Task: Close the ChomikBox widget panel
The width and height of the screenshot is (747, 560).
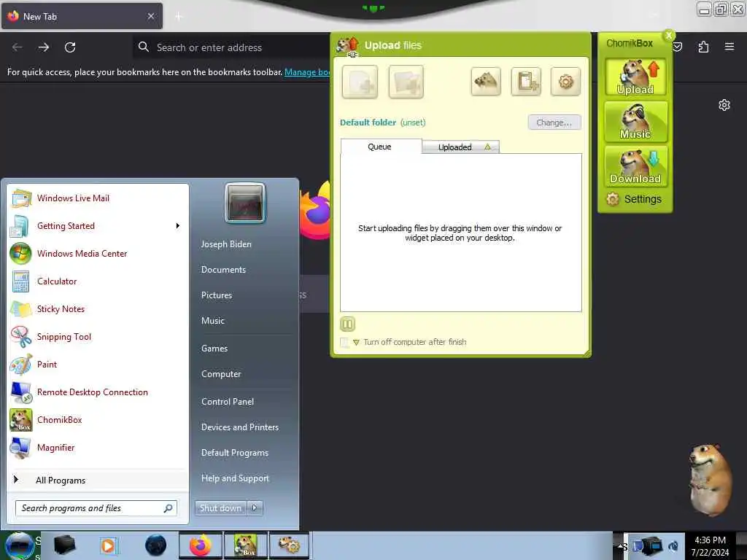Action: pos(668,35)
